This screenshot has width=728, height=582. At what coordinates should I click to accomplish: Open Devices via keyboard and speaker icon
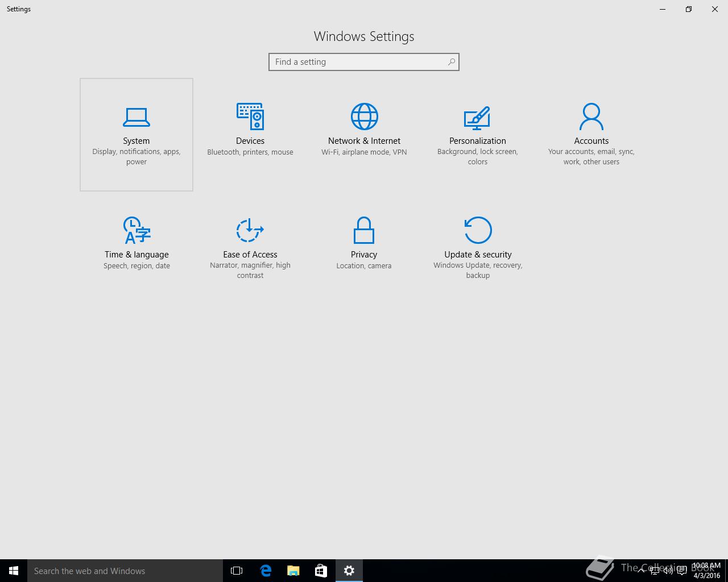click(x=250, y=117)
